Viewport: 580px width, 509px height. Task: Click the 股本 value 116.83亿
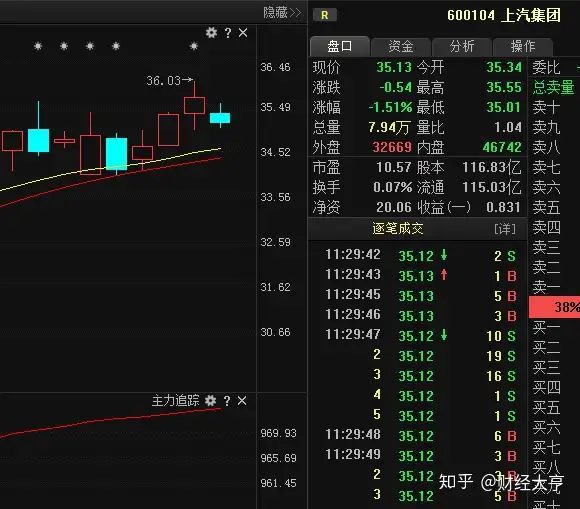pos(492,167)
